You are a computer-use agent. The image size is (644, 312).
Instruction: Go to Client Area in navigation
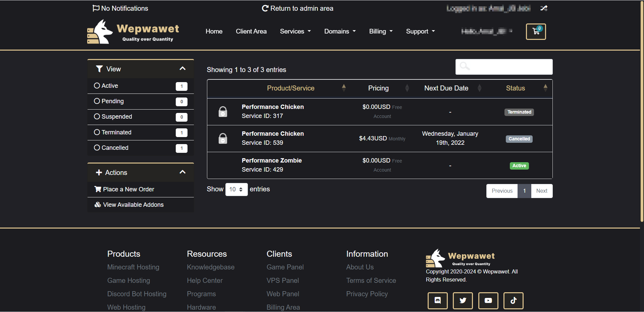point(251,31)
